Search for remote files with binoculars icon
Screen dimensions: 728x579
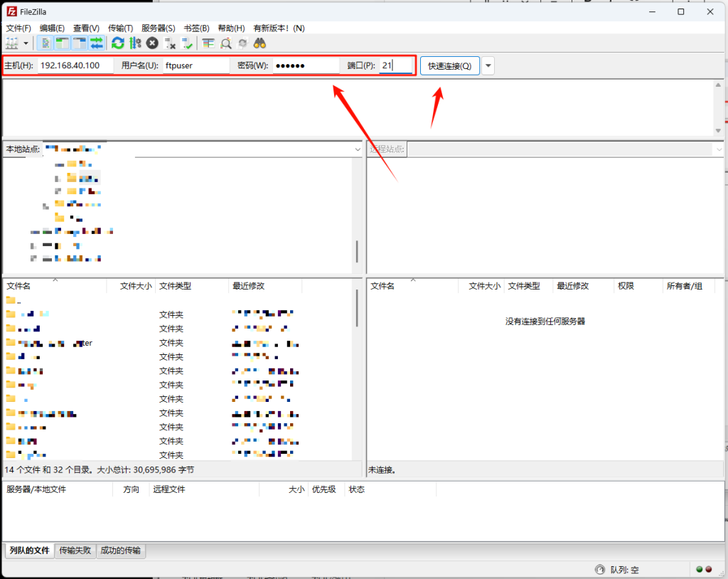coord(259,43)
